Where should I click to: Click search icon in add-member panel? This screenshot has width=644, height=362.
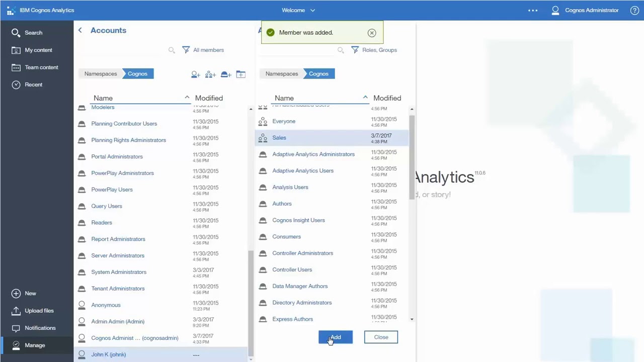click(x=341, y=50)
